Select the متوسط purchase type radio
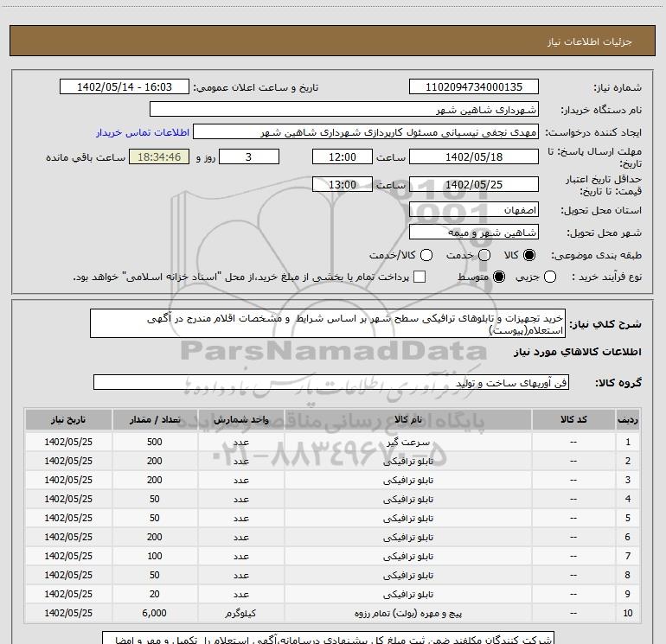Image resolution: width=666 pixels, height=644 pixels. pyautogui.click(x=499, y=277)
